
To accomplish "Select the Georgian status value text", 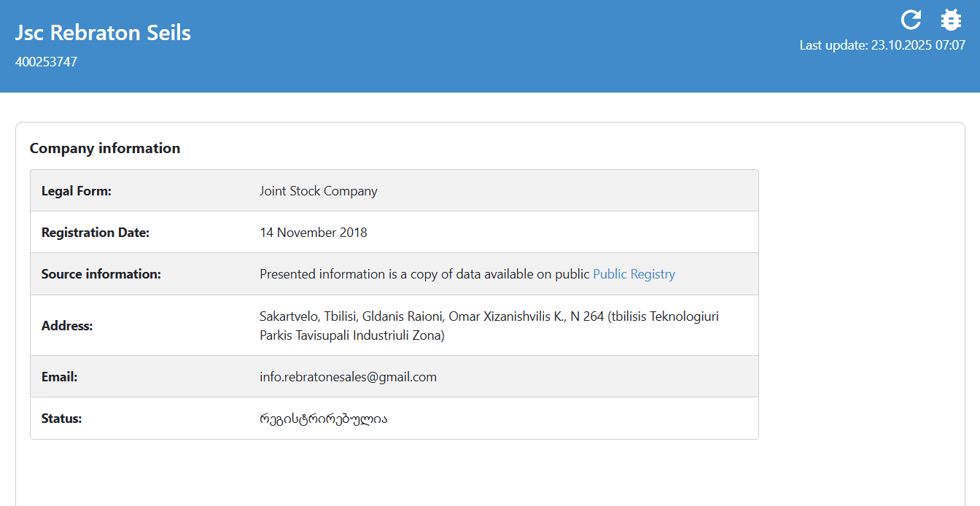I will 324,419.
